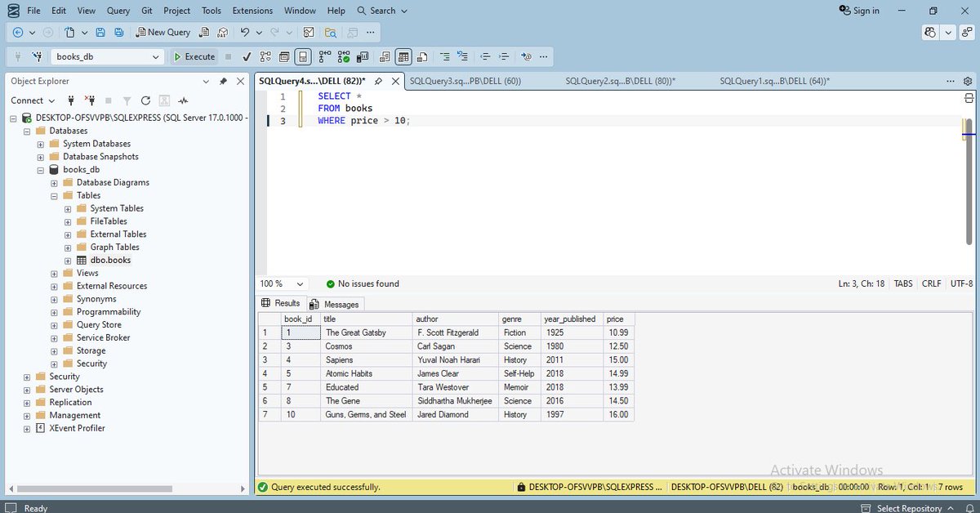This screenshot has width=980, height=513.
Task: Close the Object Explorer panel X
Action: click(x=240, y=81)
